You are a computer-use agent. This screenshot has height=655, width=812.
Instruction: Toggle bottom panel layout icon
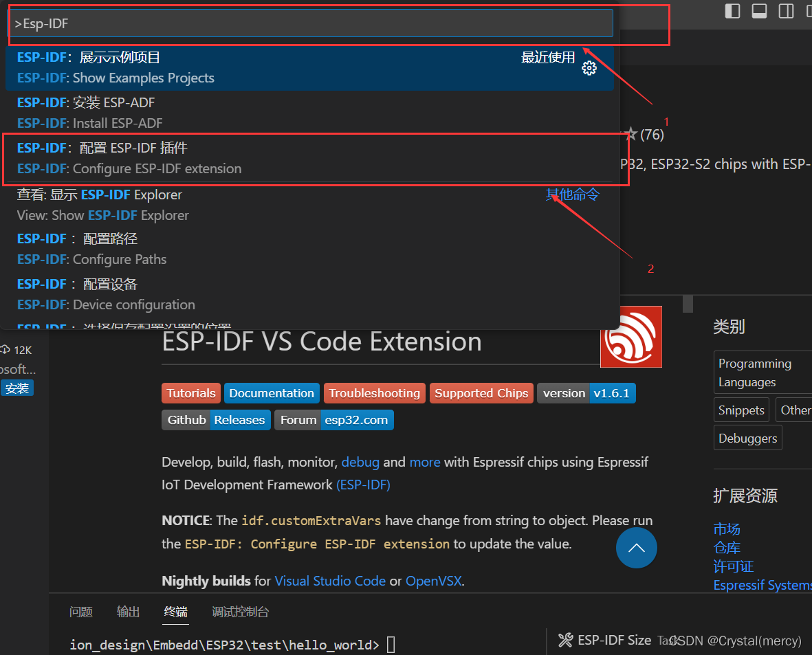(759, 11)
